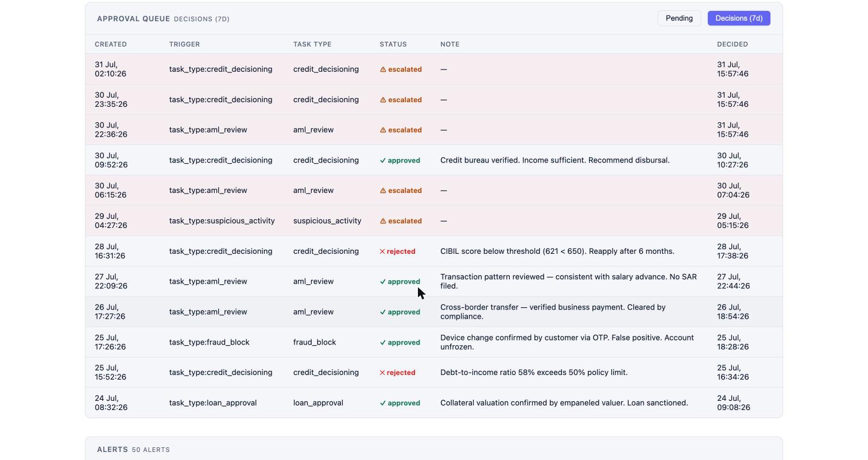The height and width of the screenshot is (460, 868).
Task: Click escalated status in 31 Jul 02:10:26 row
Action: pyautogui.click(x=401, y=69)
